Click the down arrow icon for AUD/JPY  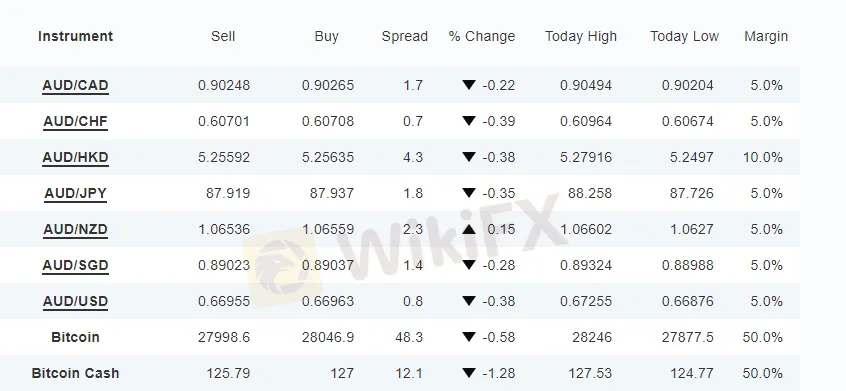[x=469, y=193]
